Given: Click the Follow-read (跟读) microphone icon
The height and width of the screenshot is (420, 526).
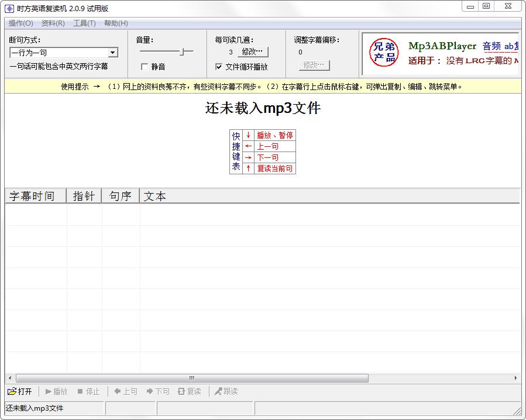Looking at the screenshot, I should [x=218, y=391].
